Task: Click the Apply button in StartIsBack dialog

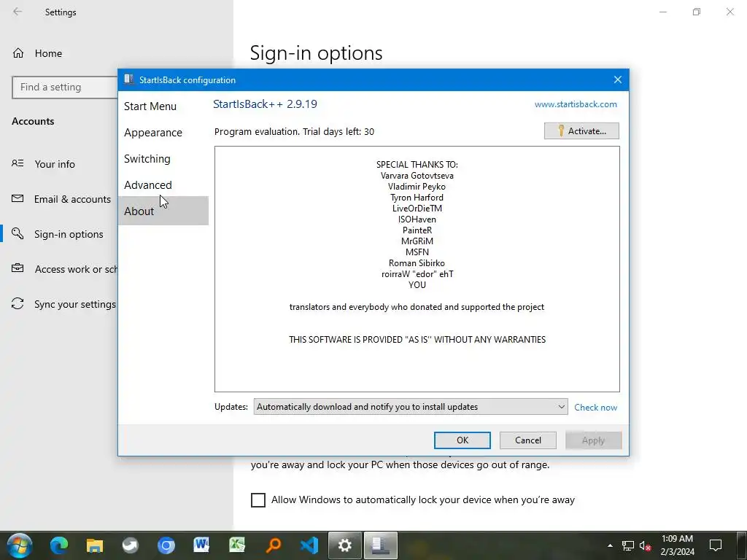Action: tap(593, 440)
